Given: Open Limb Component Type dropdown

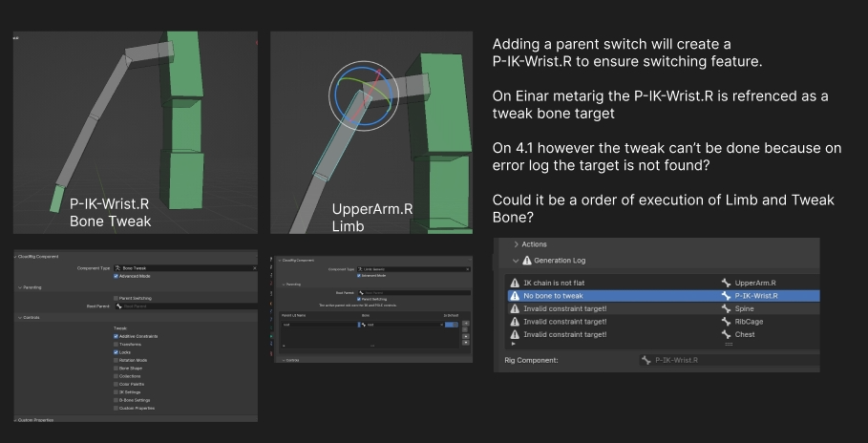Looking at the screenshot, I should click(x=413, y=269).
